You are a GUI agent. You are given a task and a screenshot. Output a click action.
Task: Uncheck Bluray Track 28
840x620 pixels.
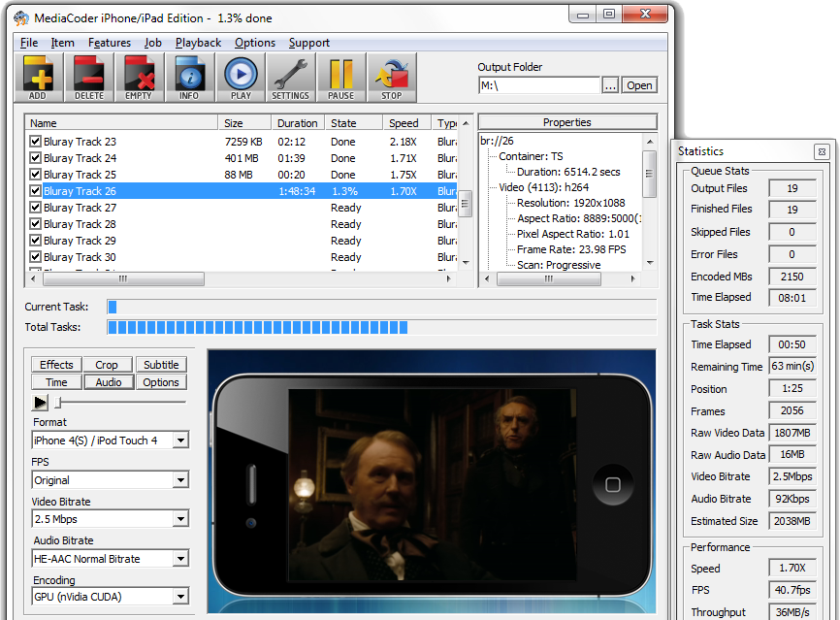point(35,224)
